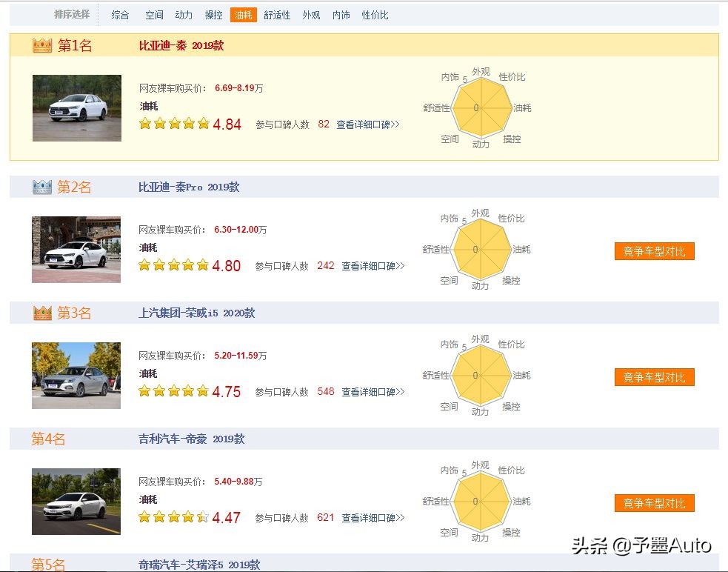Open the 空间 ranking tab
Viewport: 728px width, 572px height.
pyautogui.click(x=153, y=14)
